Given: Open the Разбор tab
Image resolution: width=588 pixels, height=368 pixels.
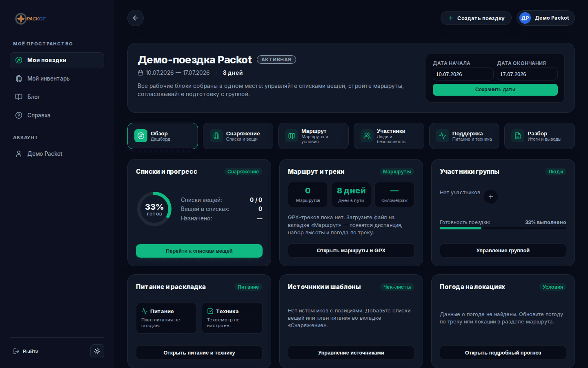Looking at the screenshot, I should coord(539,136).
